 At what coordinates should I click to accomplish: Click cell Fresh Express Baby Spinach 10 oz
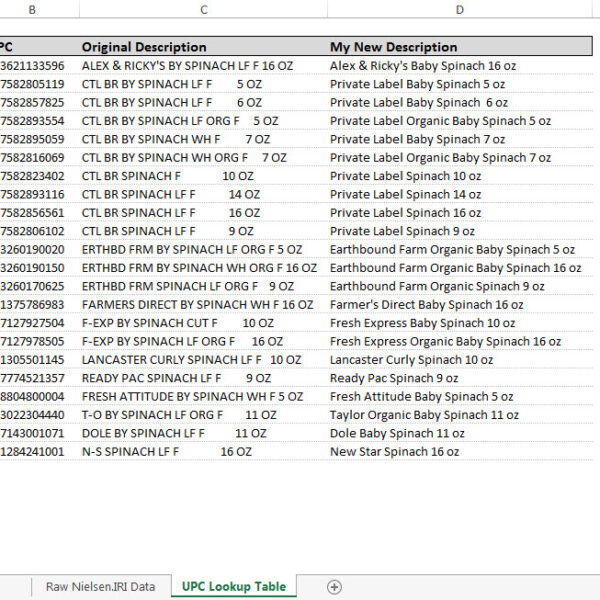tap(460, 323)
